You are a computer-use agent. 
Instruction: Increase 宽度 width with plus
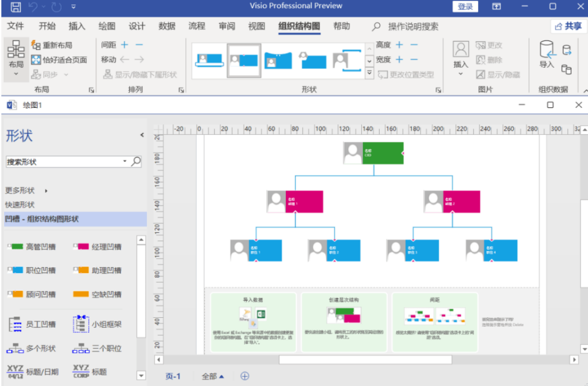[399, 59]
